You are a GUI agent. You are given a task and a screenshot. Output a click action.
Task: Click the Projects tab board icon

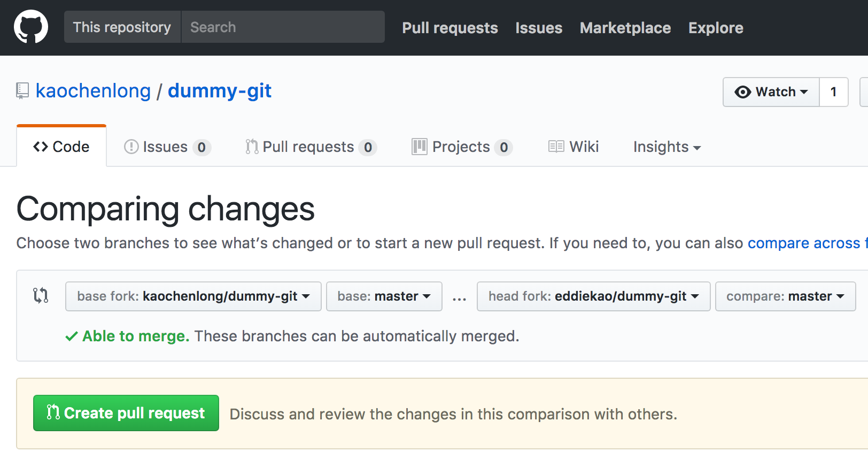pos(419,147)
